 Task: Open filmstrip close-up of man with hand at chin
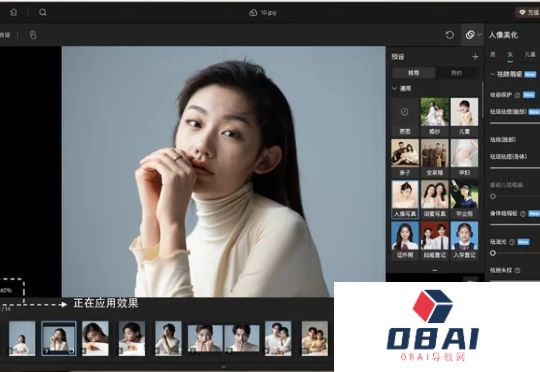pyautogui.click(x=242, y=338)
